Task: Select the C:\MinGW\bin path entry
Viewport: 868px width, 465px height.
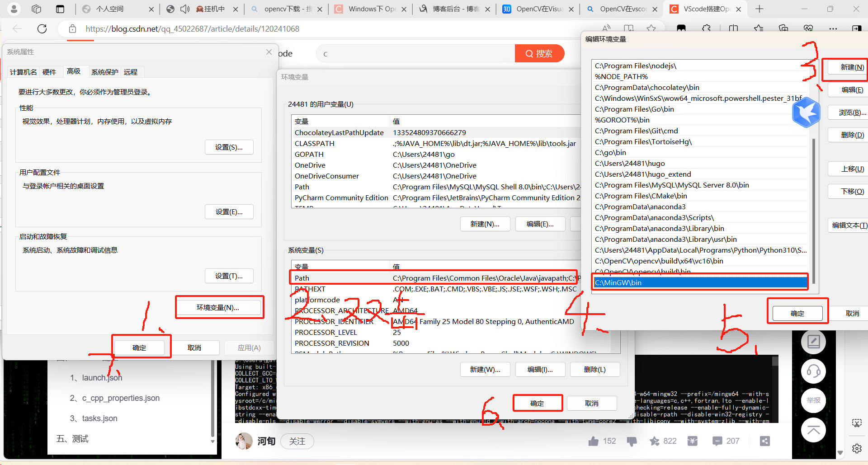Action: point(700,282)
